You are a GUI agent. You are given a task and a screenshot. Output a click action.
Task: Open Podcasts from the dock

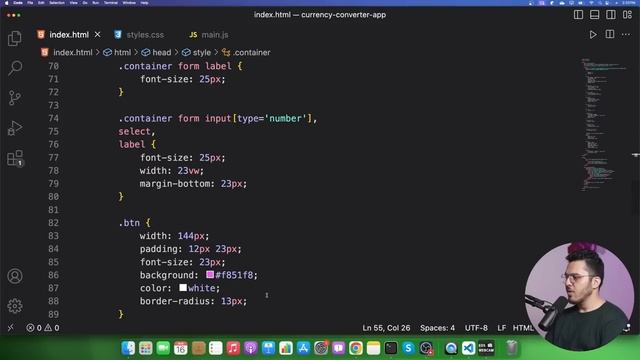(x=251, y=348)
